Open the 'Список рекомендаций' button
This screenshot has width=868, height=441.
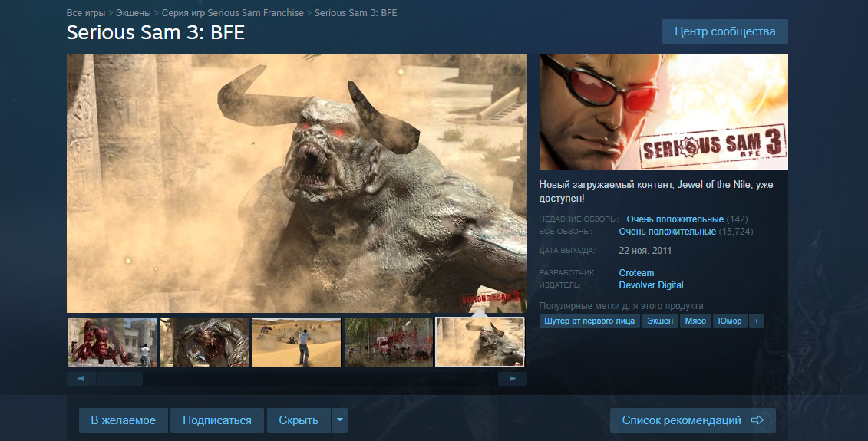point(692,420)
